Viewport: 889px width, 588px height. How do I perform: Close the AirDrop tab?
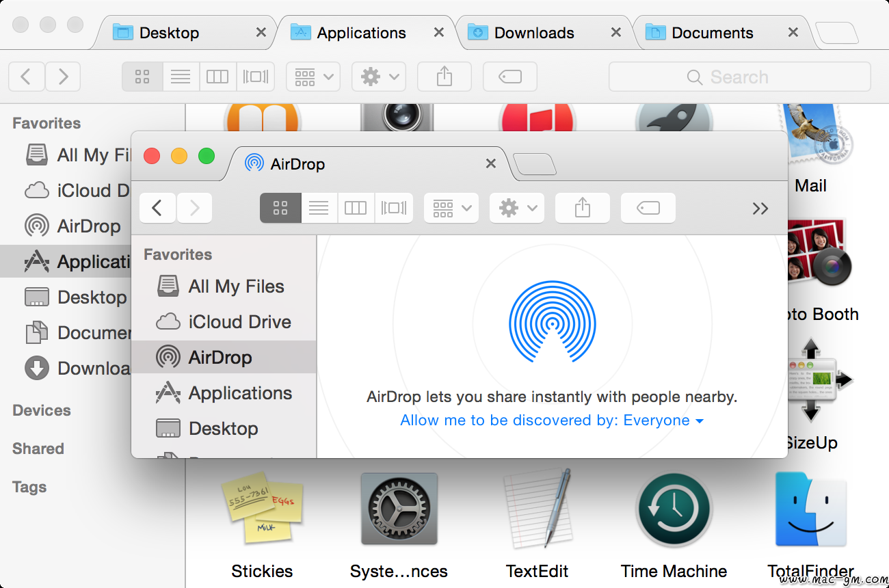point(490,163)
